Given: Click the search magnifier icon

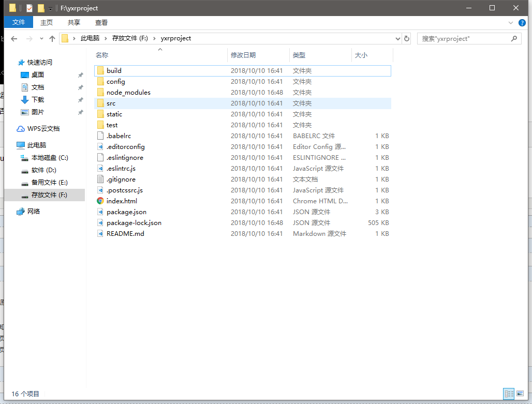Looking at the screenshot, I should pos(514,39).
